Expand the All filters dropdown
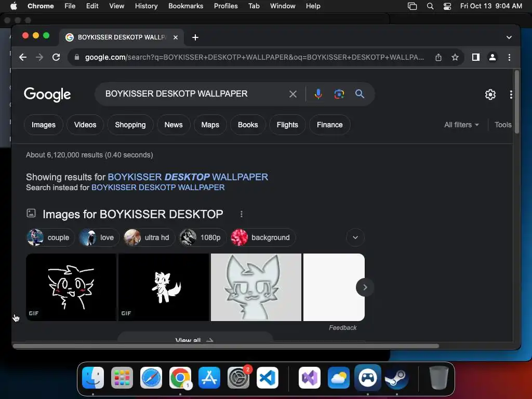The width and height of the screenshot is (532, 399). tap(461, 125)
